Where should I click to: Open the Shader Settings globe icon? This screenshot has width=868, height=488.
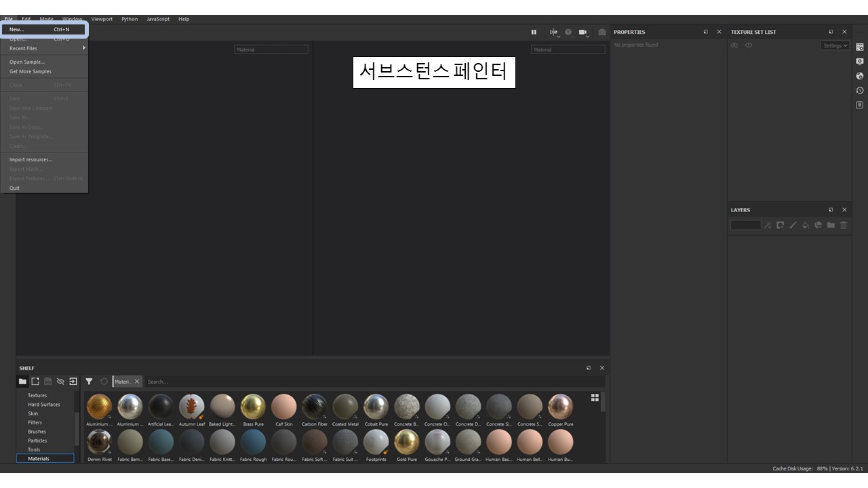[x=860, y=76]
